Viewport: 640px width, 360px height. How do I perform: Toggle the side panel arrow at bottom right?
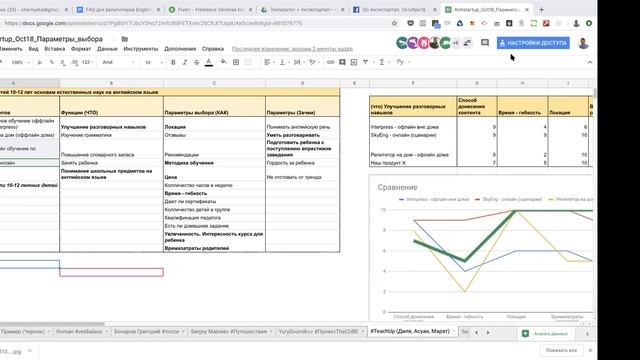(587, 334)
